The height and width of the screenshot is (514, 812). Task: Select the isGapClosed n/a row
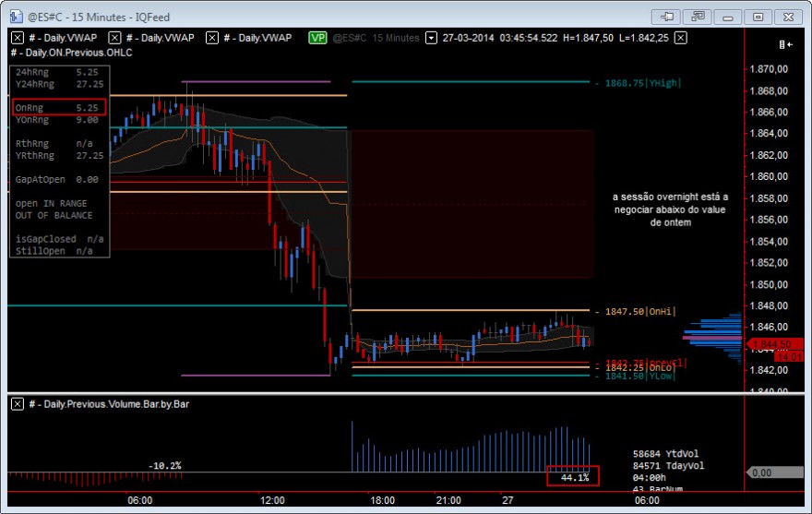[x=59, y=239]
